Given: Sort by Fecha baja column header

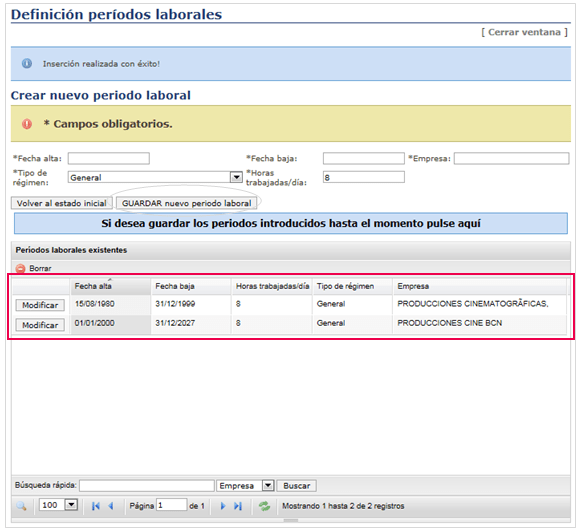Looking at the screenshot, I should tap(191, 286).
